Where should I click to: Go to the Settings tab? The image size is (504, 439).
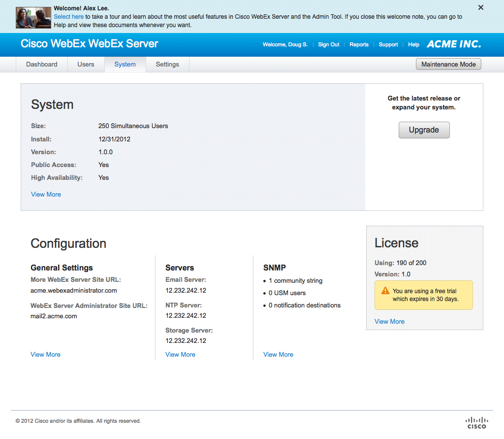coord(167,65)
